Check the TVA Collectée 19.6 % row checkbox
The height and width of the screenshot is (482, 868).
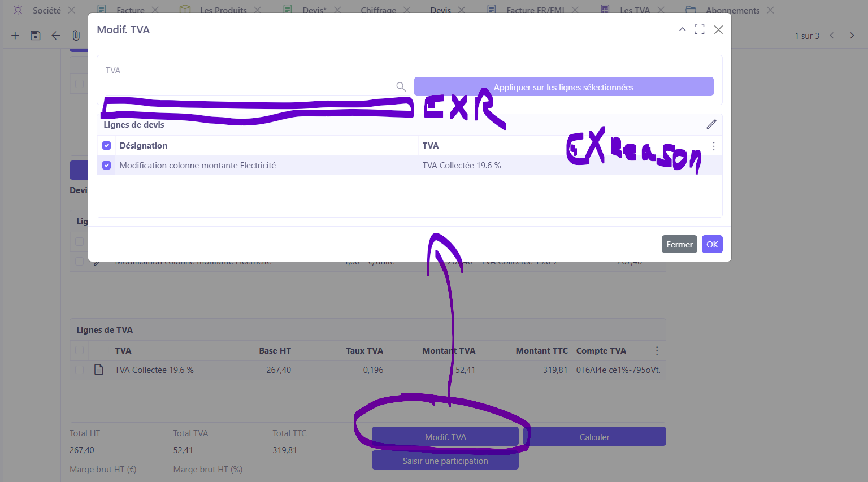pos(80,370)
